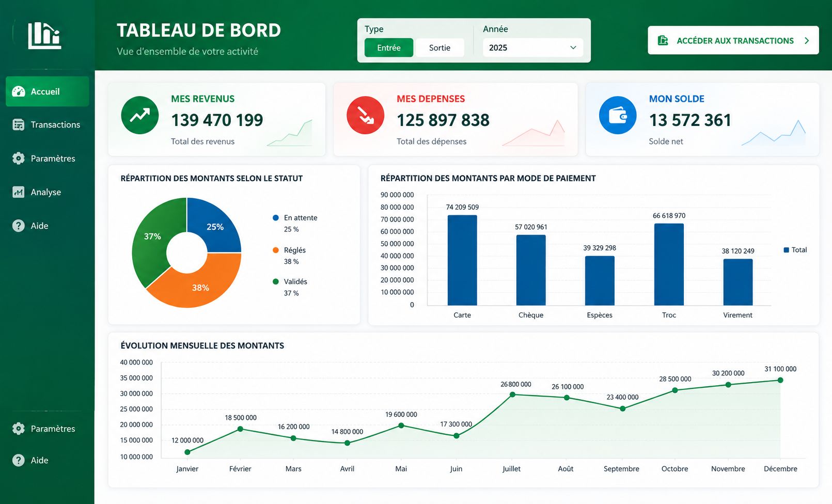832x504 pixels.
Task: Click the Juillet data point on line chart
Action: 512,395
